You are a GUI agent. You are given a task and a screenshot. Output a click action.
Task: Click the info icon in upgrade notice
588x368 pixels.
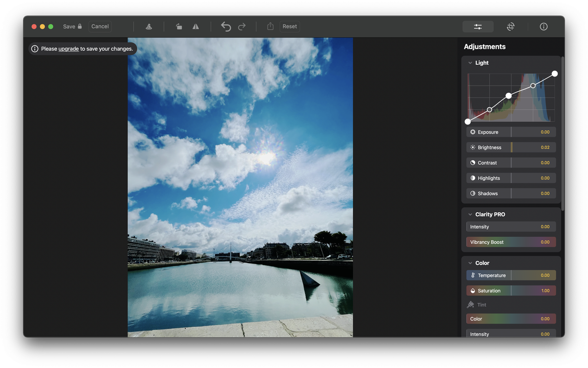tap(35, 49)
